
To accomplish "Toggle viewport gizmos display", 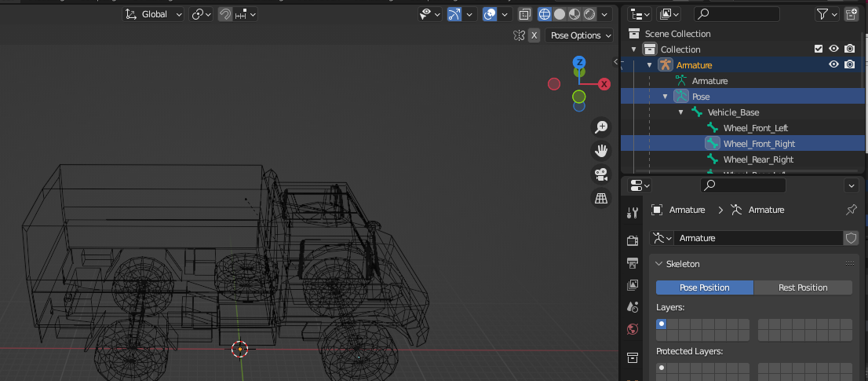I will 454,14.
